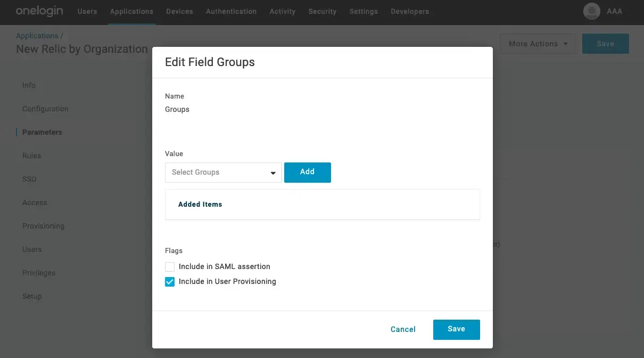Switch to the SSO sidebar section

point(29,179)
